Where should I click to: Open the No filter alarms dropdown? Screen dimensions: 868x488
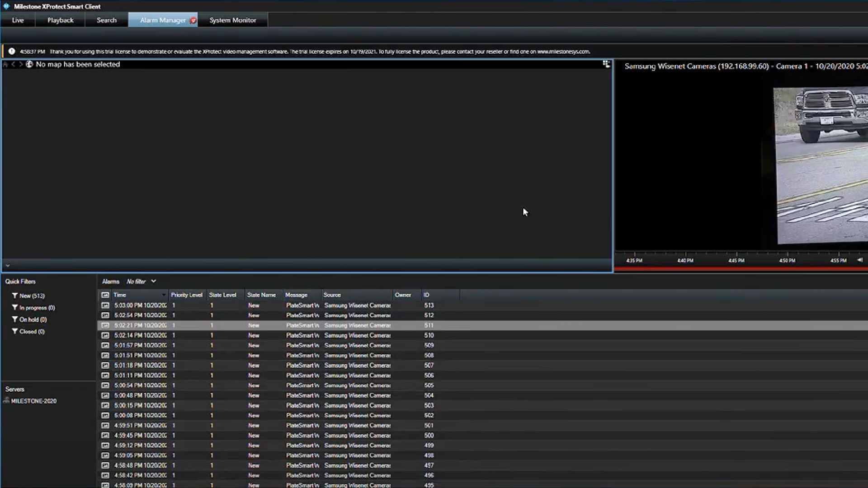point(141,282)
